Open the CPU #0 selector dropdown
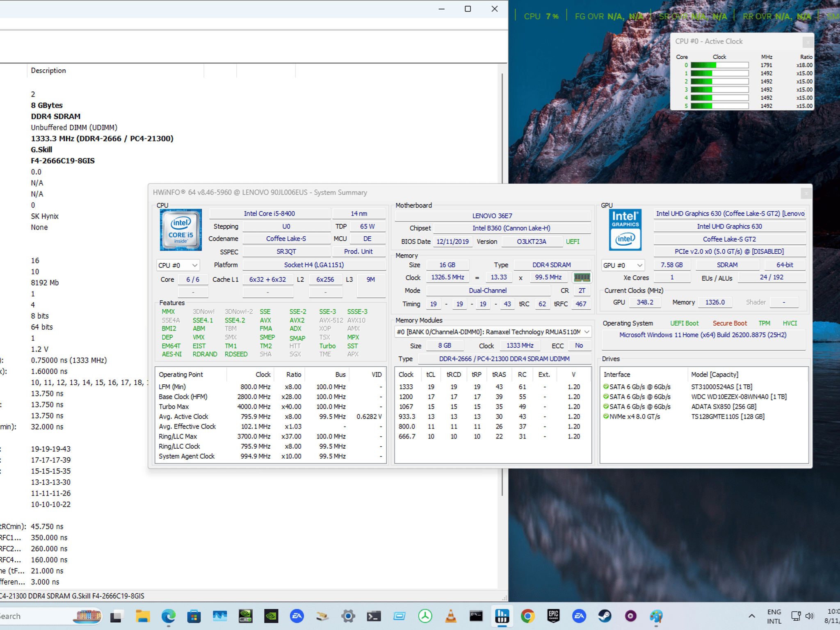The height and width of the screenshot is (630, 840). (x=178, y=265)
